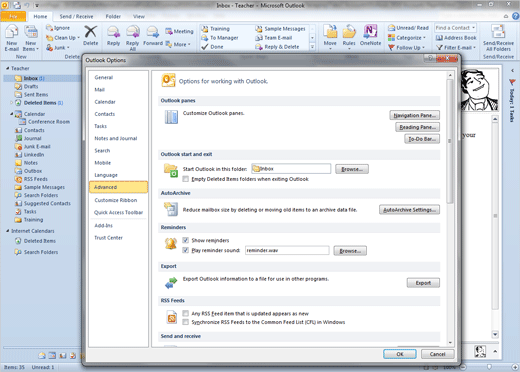Click the Unread/Read icon
Viewport: 520px width, 372px height.
[x=391, y=28]
